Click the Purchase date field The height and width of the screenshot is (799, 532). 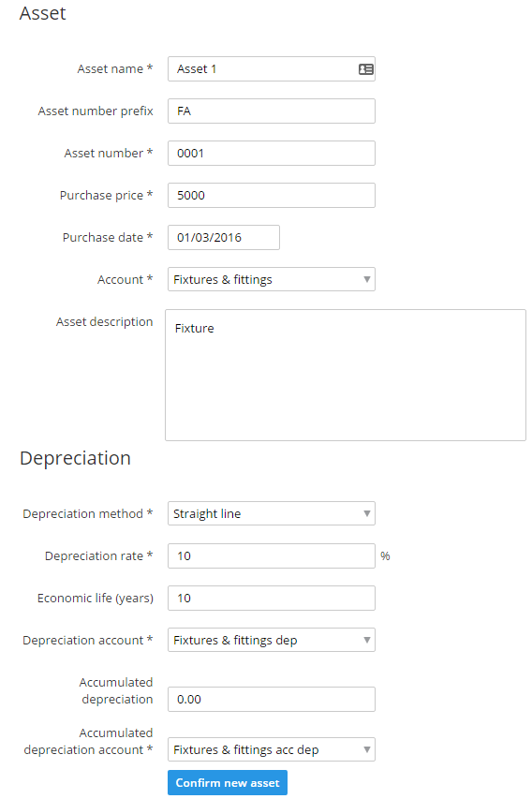pyautogui.click(x=224, y=238)
